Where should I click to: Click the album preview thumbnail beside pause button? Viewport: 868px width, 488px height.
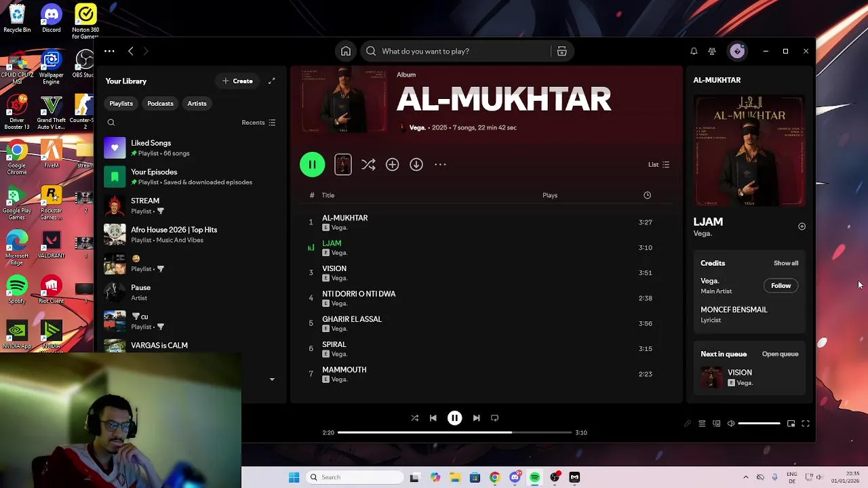click(343, 164)
